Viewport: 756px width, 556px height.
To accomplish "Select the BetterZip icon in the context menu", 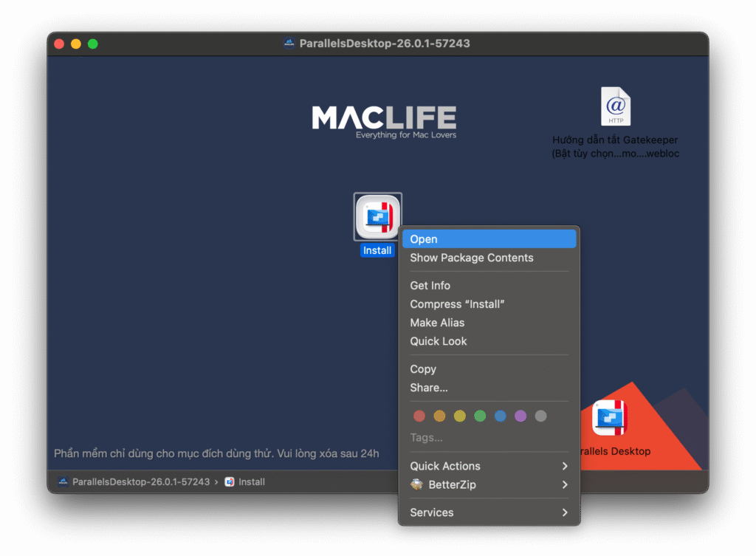I will pyautogui.click(x=416, y=485).
